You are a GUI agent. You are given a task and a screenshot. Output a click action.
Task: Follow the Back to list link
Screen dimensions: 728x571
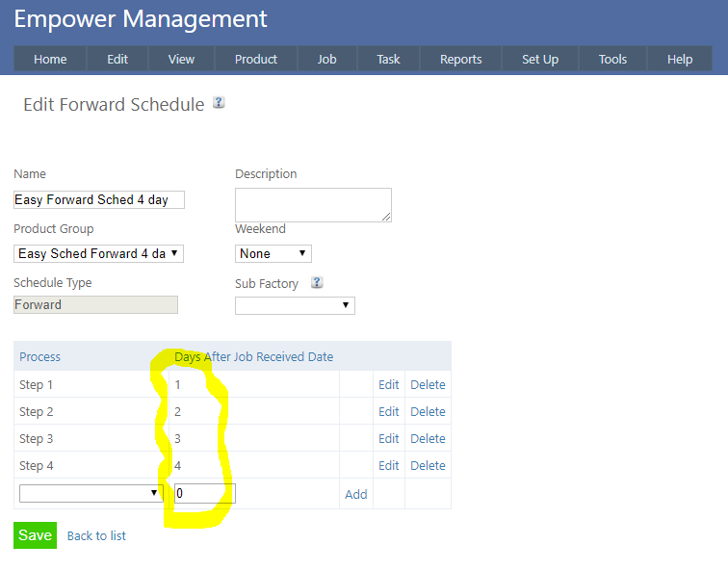[96, 535]
